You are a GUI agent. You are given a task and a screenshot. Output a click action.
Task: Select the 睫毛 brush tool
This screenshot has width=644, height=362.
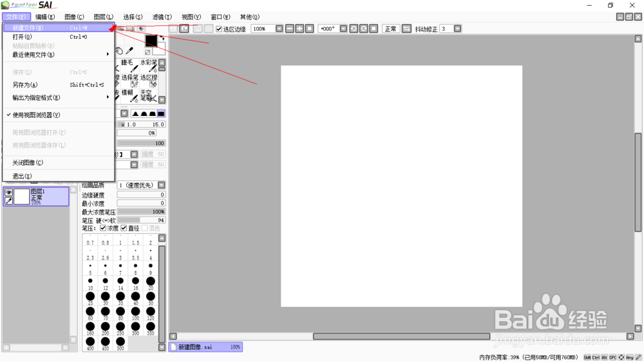pos(130,66)
